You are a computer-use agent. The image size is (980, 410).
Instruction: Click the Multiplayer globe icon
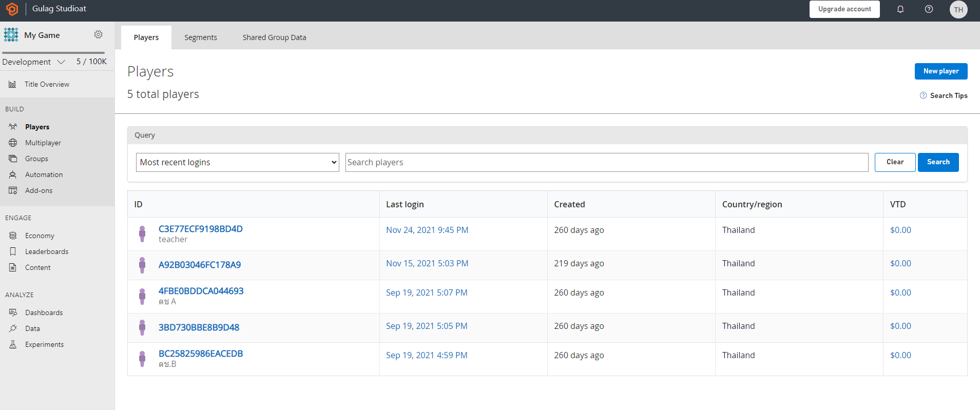click(x=13, y=143)
